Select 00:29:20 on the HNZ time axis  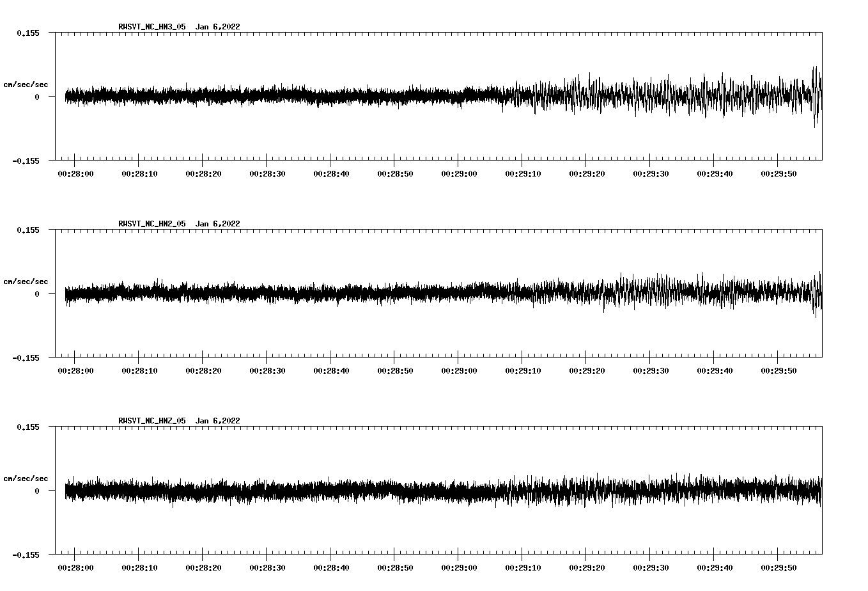click(587, 568)
